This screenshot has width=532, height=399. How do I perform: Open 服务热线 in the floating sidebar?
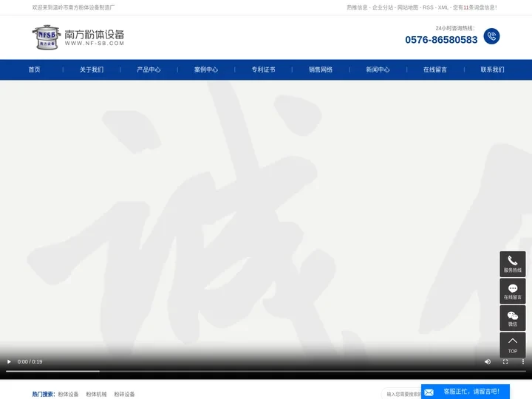click(512, 264)
